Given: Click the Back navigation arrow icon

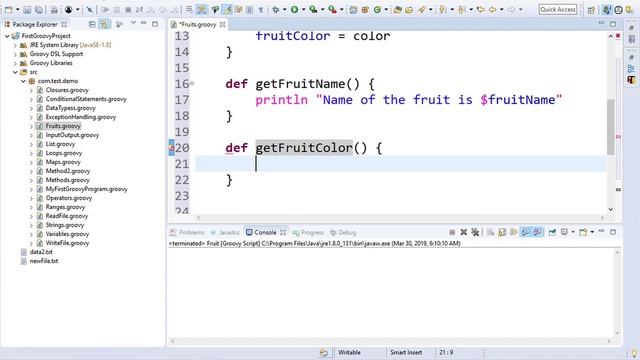Looking at the screenshot, I should click(x=493, y=9).
